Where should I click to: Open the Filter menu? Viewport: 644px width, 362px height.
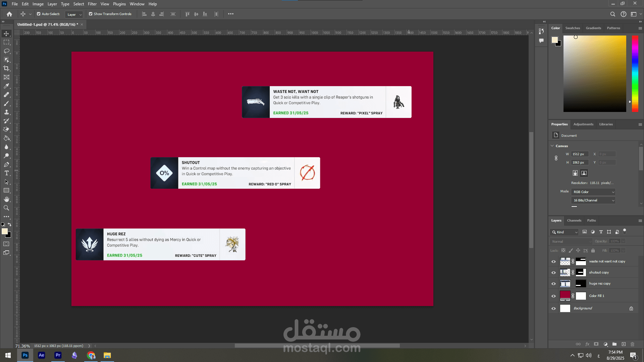(x=92, y=4)
